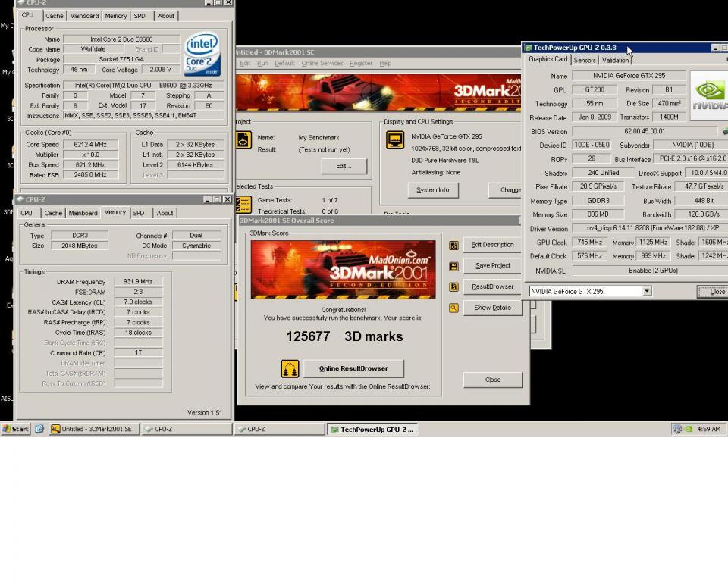728x582 pixels.
Task: Click the Edit... button under Project
Action: click(344, 166)
